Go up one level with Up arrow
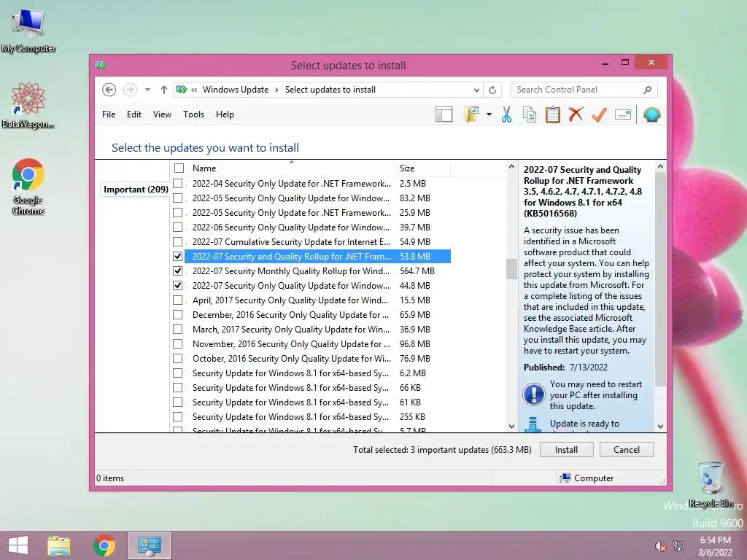 (x=164, y=90)
